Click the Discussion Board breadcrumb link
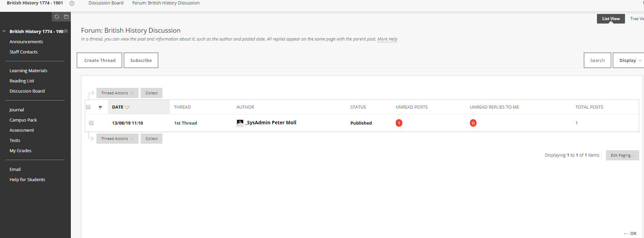The height and width of the screenshot is (238, 644). (x=106, y=3)
